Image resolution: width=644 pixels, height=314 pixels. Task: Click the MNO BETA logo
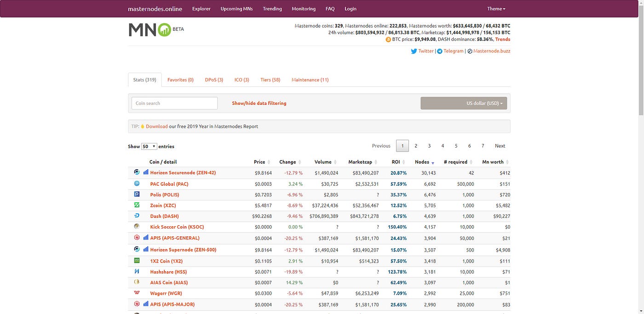[x=156, y=29]
